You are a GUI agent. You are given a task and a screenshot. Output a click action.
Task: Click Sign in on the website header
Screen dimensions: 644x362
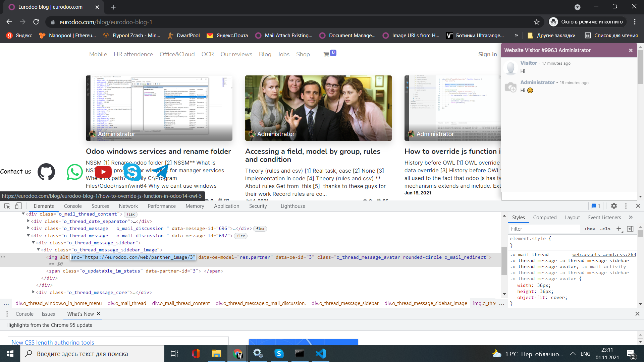coord(487,54)
